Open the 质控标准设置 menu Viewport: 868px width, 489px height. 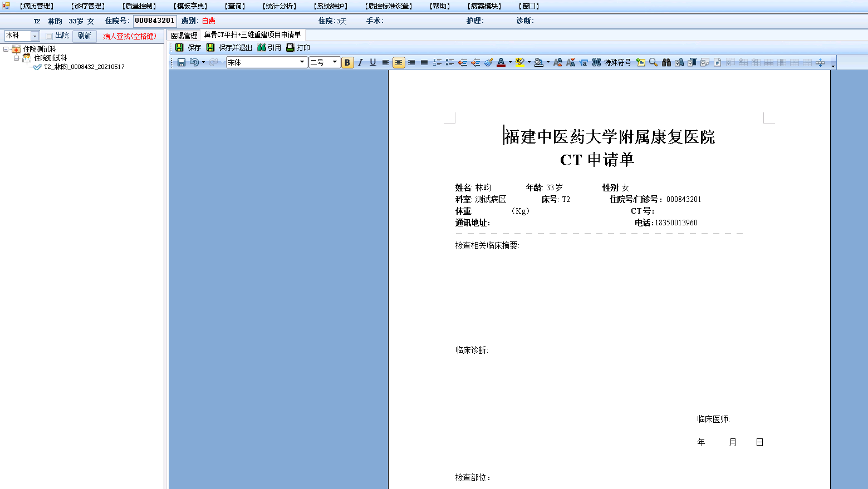click(x=390, y=6)
